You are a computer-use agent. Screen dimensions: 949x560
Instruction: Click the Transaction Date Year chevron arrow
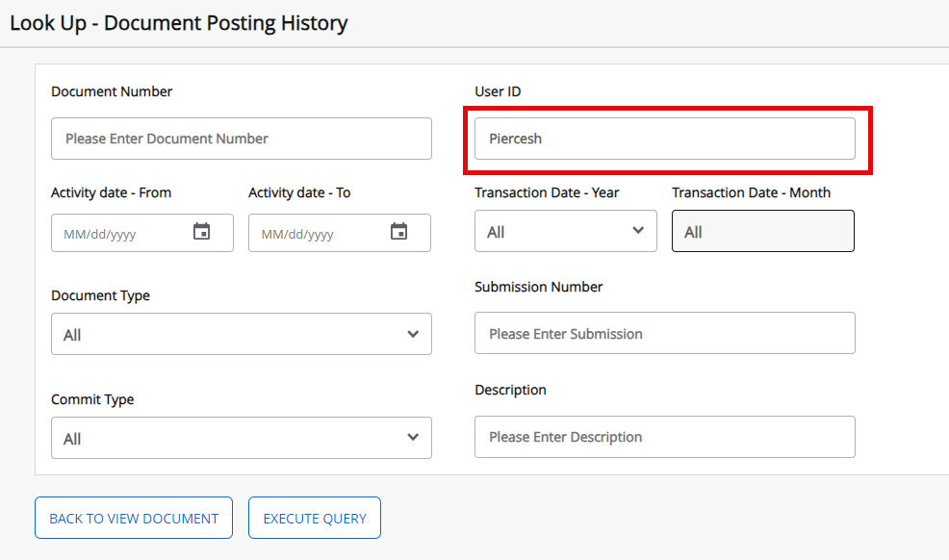637,231
